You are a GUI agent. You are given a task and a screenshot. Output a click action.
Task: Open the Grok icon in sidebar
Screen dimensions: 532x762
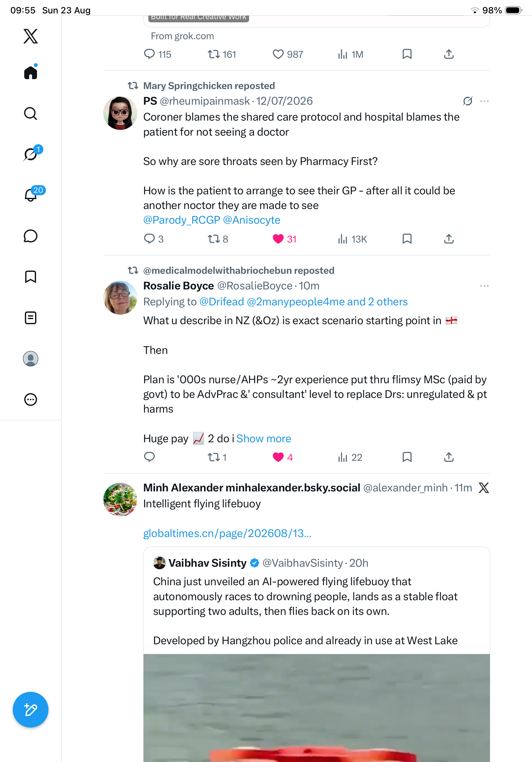click(31, 154)
